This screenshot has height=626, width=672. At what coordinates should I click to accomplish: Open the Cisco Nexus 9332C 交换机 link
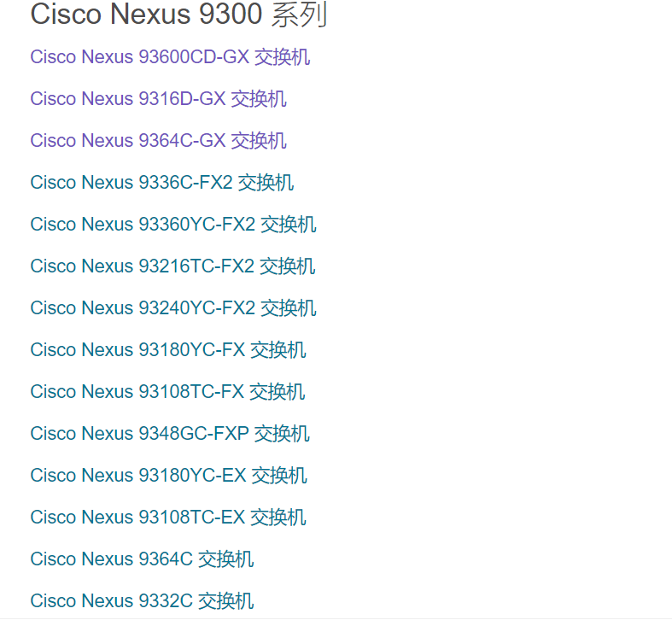click(x=142, y=601)
